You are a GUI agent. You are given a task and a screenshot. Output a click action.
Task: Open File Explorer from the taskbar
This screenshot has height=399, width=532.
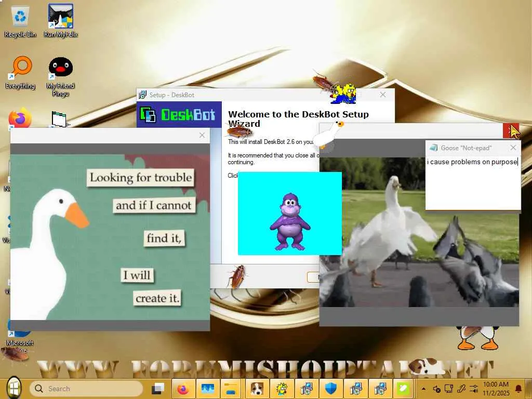click(x=231, y=389)
